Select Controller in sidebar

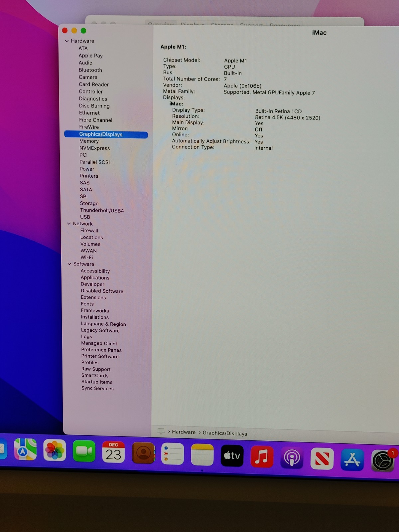(x=91, y=91)
